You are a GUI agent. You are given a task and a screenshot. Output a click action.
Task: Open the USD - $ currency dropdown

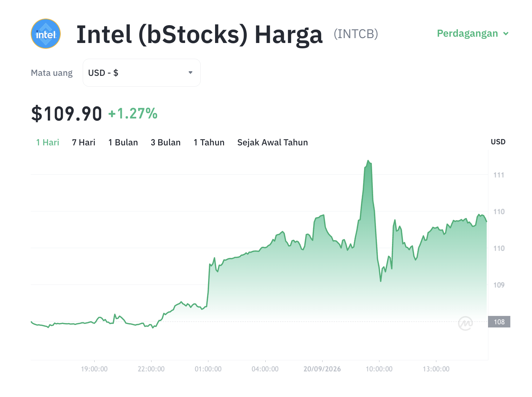(142, 73)
